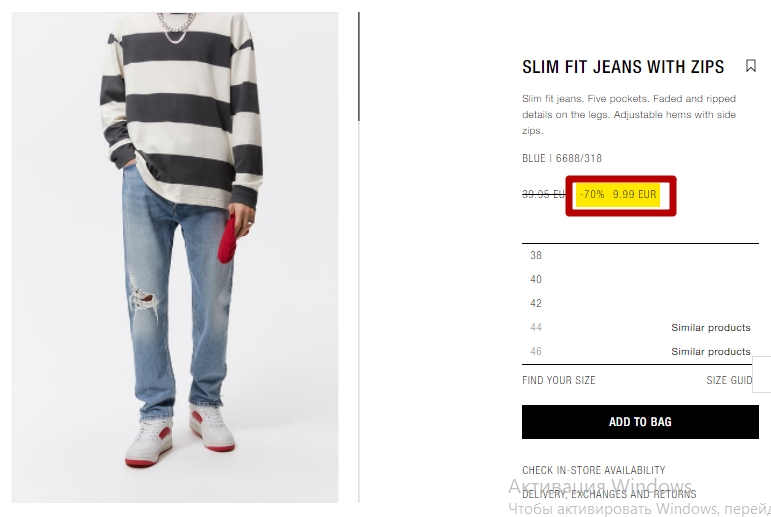This screenshot has height=517, width=771.
Task: Check in-store availability
Action: click(x=593, y=470)
